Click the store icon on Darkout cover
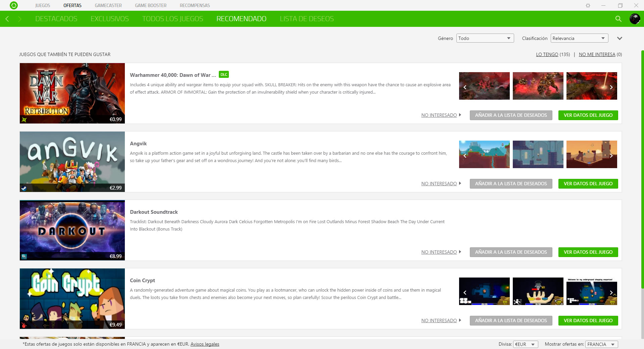This screenshot has width=644, height=349. (x=24, y=256)
